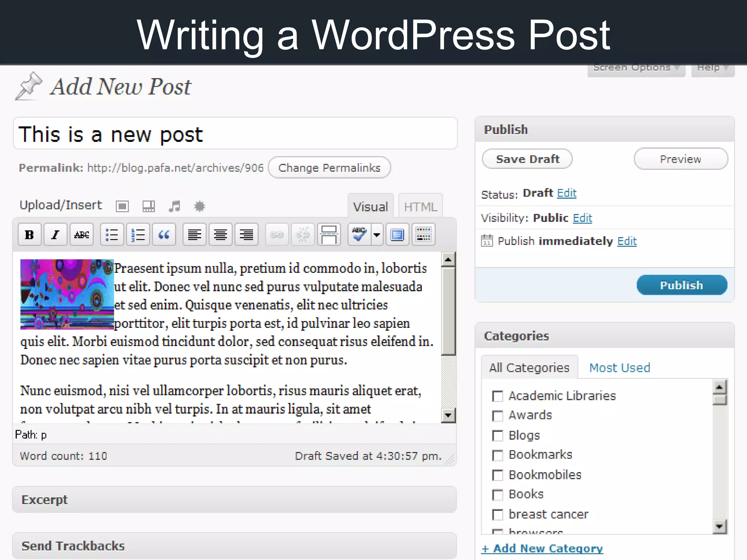Expand the Send Trackbacks panel
This screenshot has height=560, width=747.
(x=235, y=545)
